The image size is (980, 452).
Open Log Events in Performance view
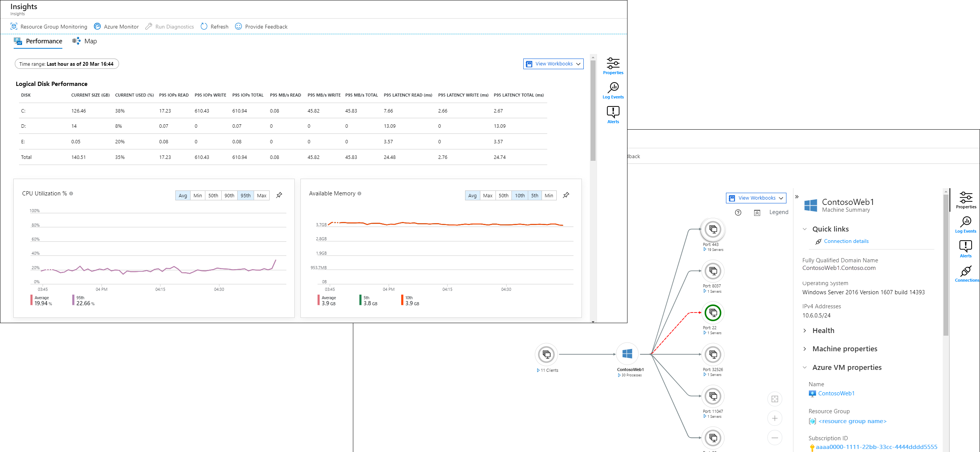[x=613, y=90]
